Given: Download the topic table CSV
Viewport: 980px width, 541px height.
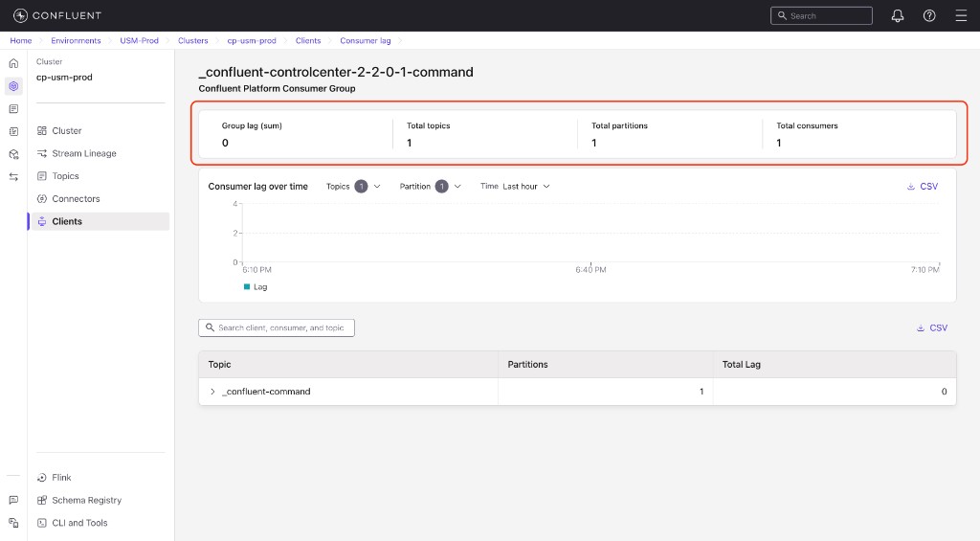Looking at the screenshot, I should [x=931, y=327].
